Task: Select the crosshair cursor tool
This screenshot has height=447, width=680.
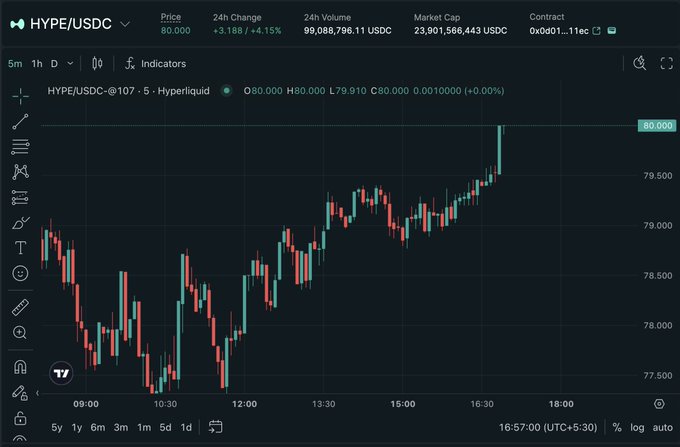Action: tap(20, 96)
